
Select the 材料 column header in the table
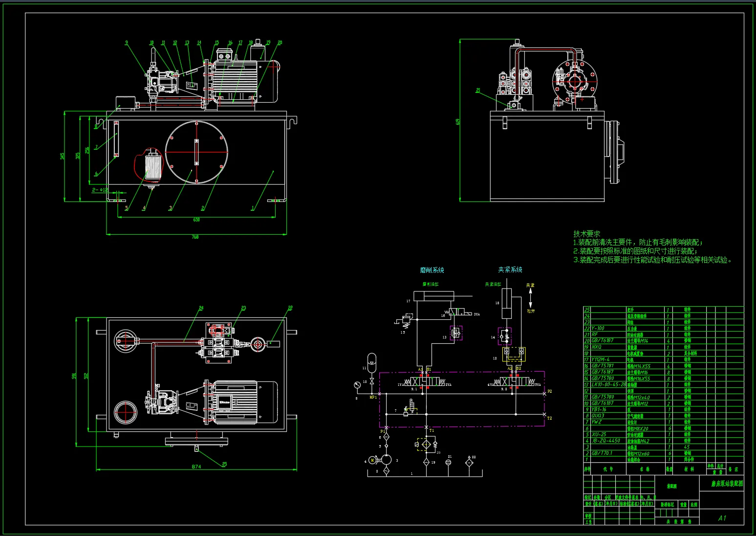coord(689,469)
